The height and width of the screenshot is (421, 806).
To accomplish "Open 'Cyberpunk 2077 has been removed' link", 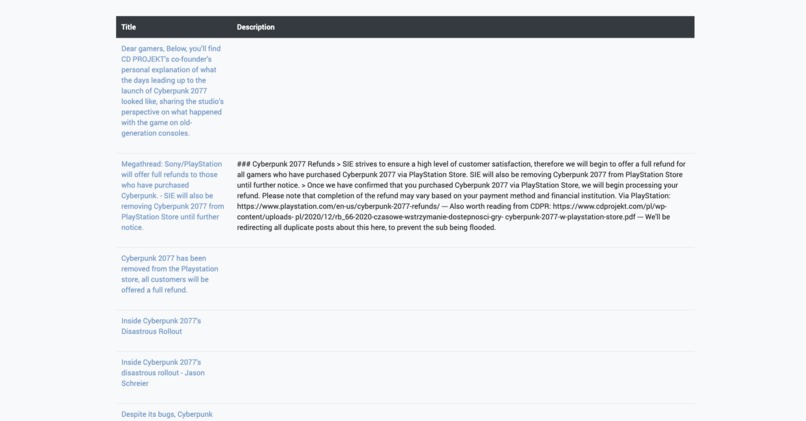I will (x=170, y=274).
